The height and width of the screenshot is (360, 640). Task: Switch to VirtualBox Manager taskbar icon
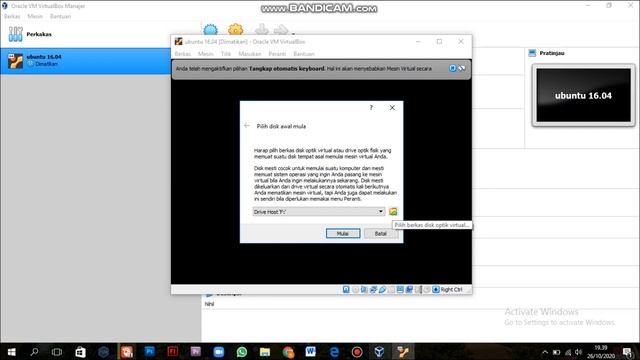coord(380,352)
